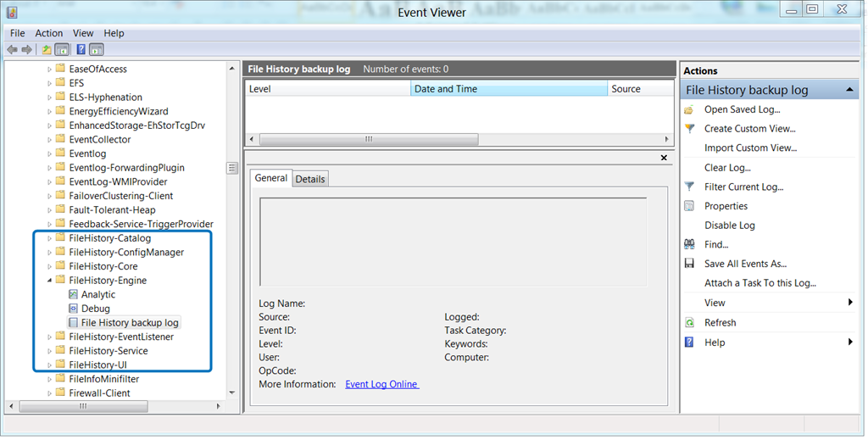Image resolution: width=868 pixels, height=440 pixels.
Task: Sort by the Level column header
Action: [328, 88]
